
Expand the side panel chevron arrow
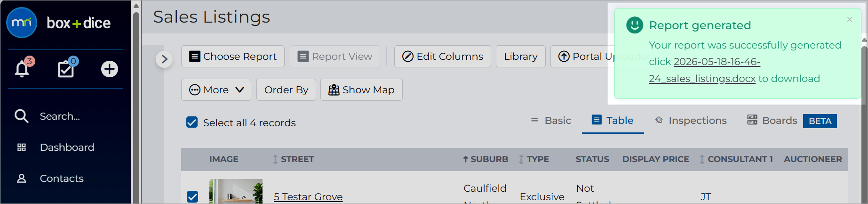[x=164, y=59]
